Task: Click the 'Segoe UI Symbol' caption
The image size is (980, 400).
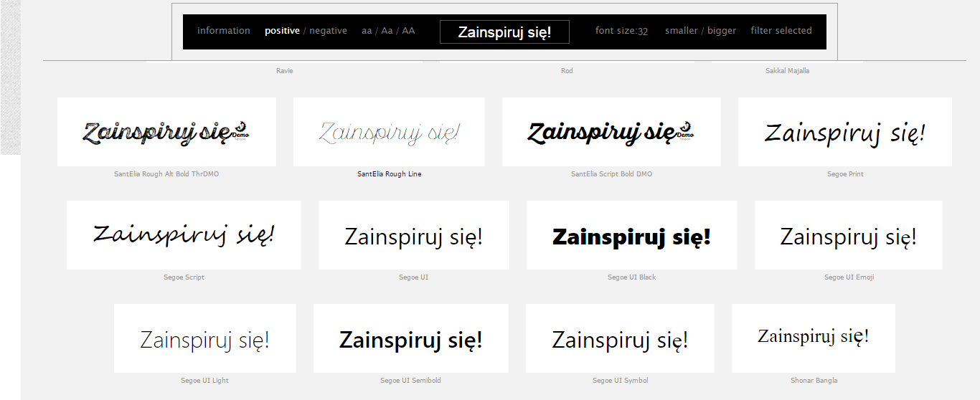Action: pyautogui.click(x=621, y=381)
